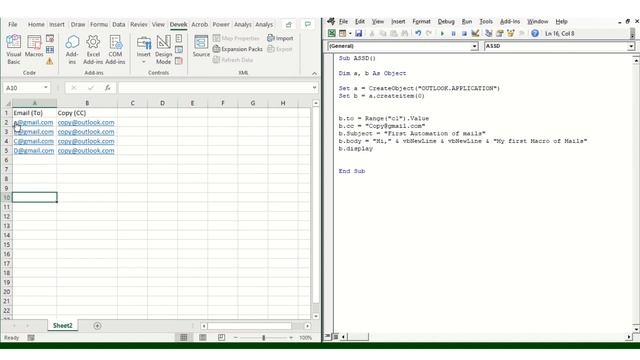Image resolution: width=640 pixels, height=360 pixels.
Task: Click the XML Import button
Action: [280, 38]
